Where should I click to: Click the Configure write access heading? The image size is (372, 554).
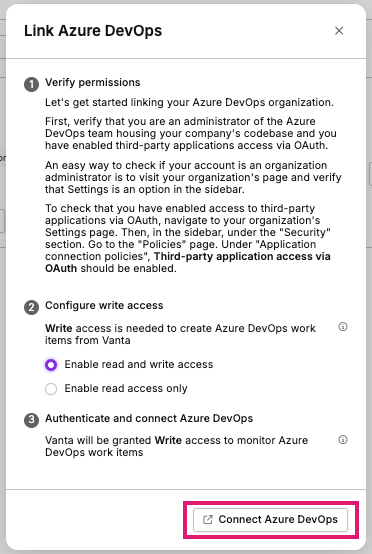pyautogui.click(x=104, y=305)
